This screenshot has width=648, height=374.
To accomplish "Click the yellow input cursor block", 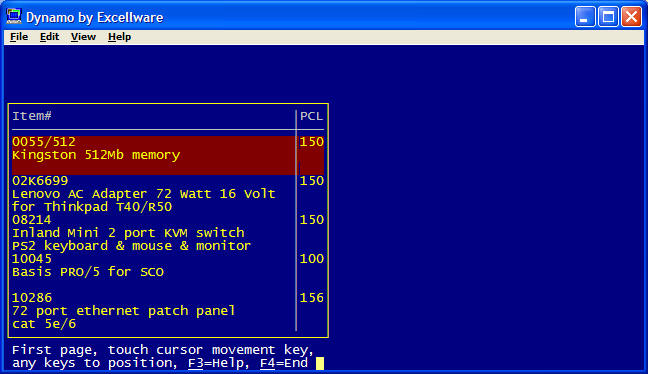I will point(320,363).
